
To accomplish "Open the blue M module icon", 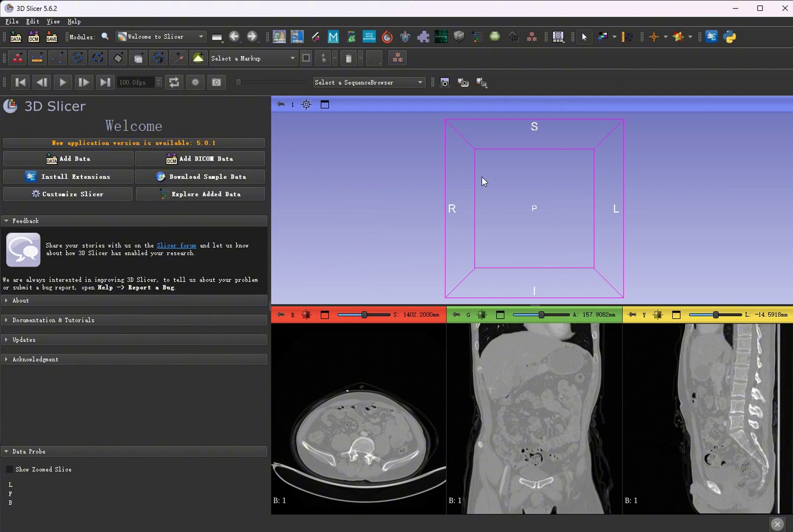I will (x=333, y=36).
